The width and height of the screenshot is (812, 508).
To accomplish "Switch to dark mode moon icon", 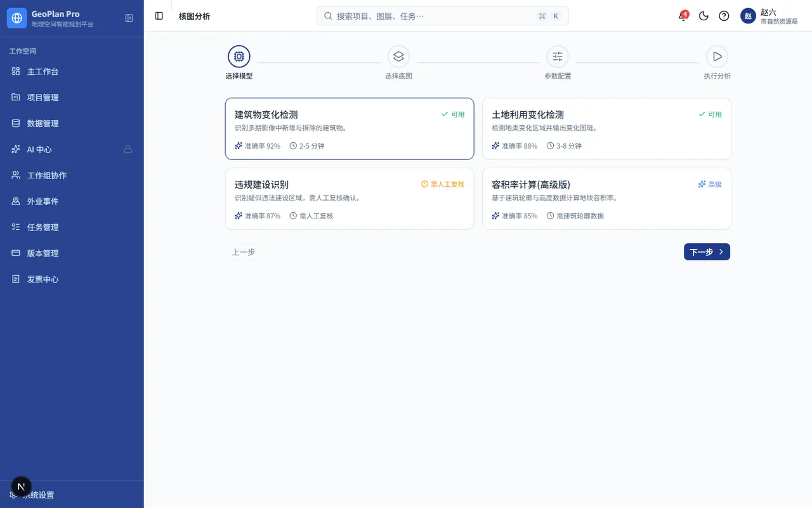I will click(704, 16).
